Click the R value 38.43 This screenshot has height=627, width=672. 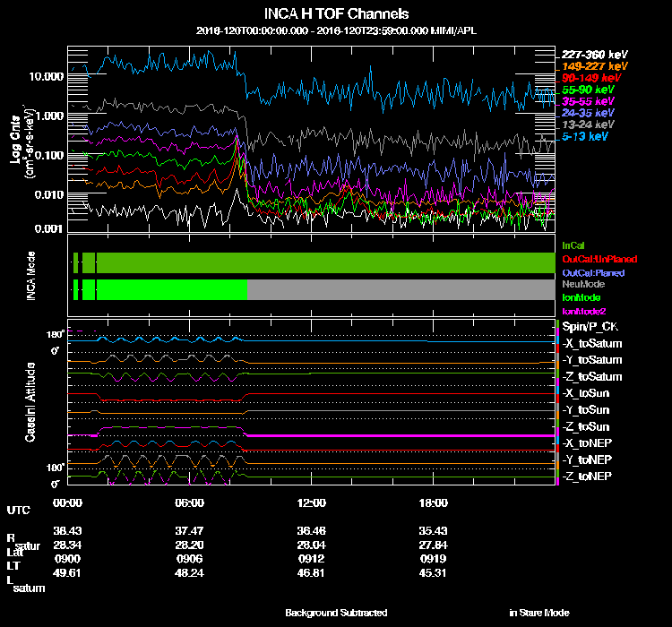tap(67, 530)
